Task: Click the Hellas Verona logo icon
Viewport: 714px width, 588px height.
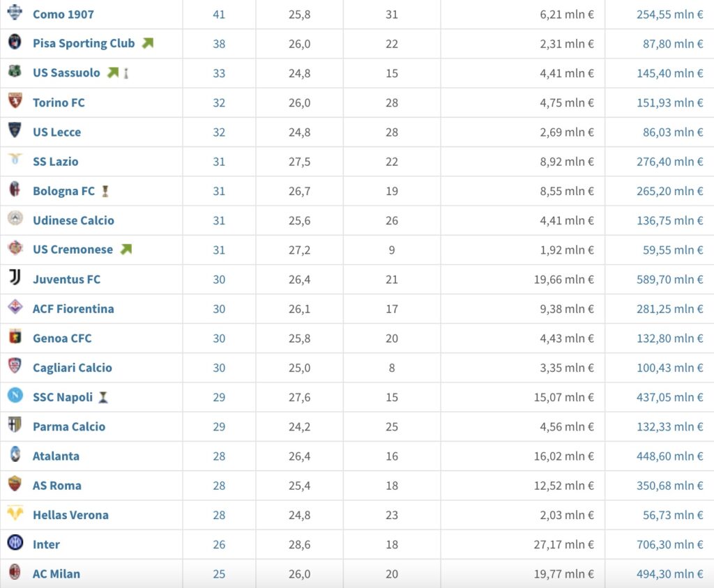Action: [x=15, y=513]
